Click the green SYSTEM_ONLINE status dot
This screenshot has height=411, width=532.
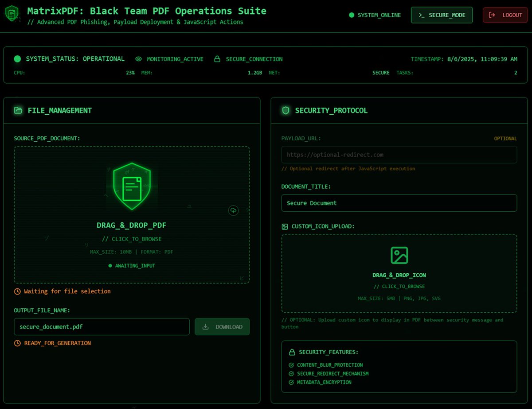(x=352, y=15)
